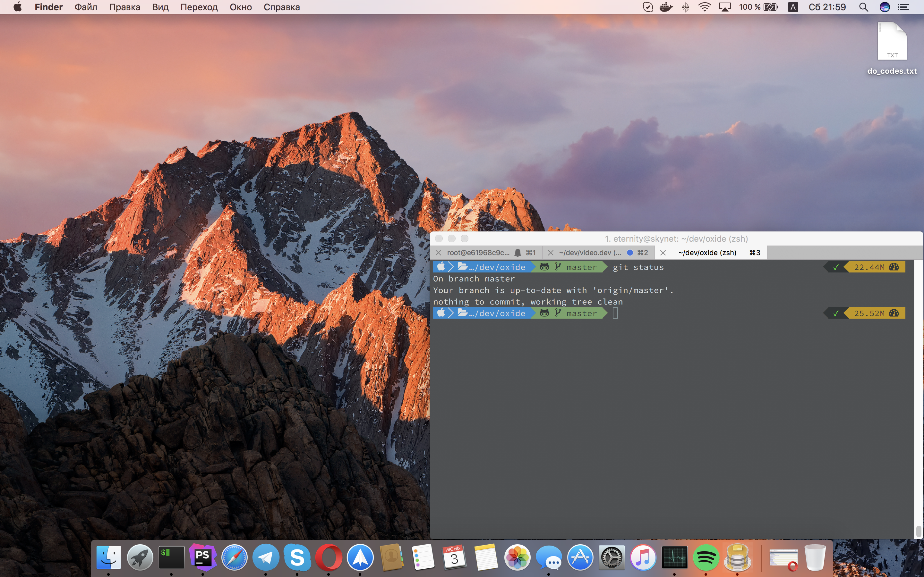Open the Wi-Fi status menu

coord(705,7)
